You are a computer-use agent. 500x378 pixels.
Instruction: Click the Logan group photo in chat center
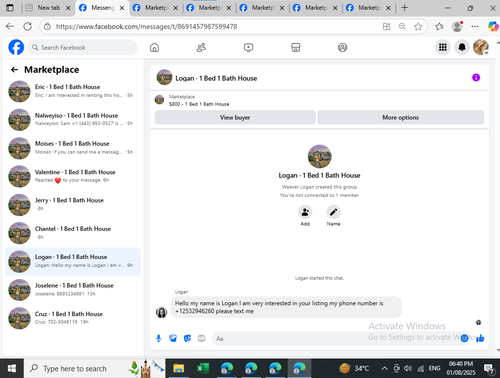click(319, 156)
